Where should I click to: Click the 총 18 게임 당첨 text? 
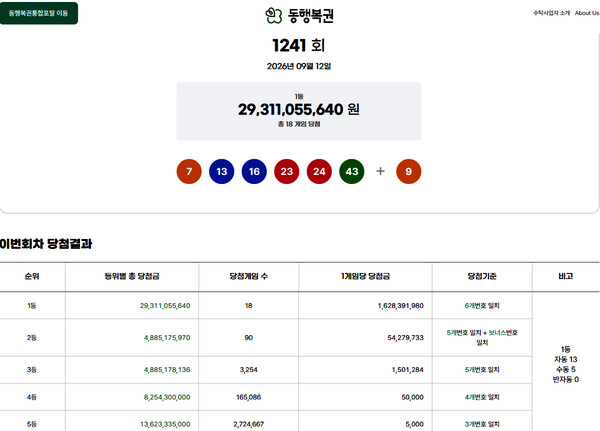coord(299,124)
